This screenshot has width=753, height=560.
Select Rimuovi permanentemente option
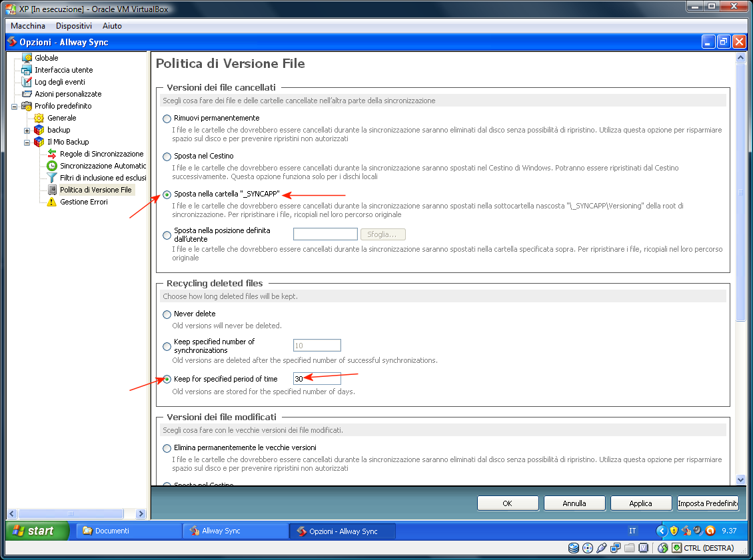tap(167, 119)
